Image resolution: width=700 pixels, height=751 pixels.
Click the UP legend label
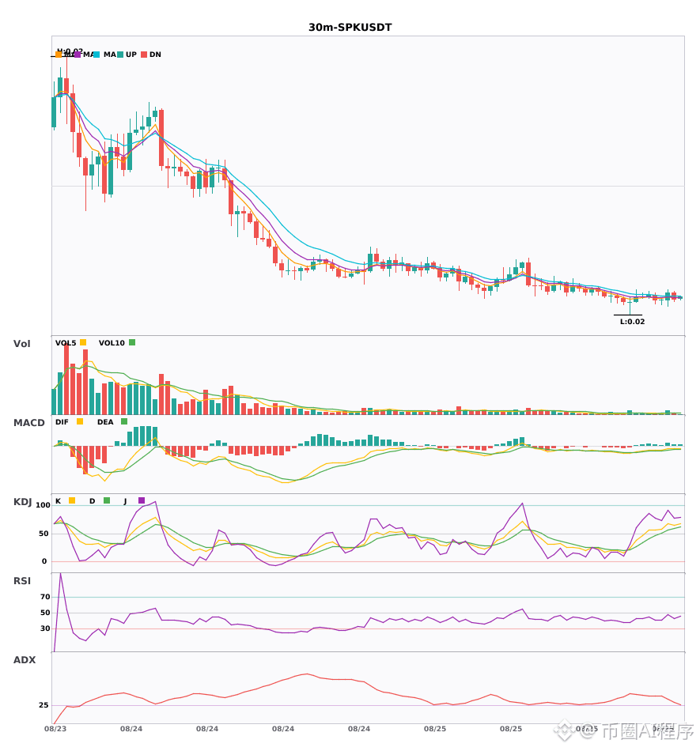(x=131, y=55)
